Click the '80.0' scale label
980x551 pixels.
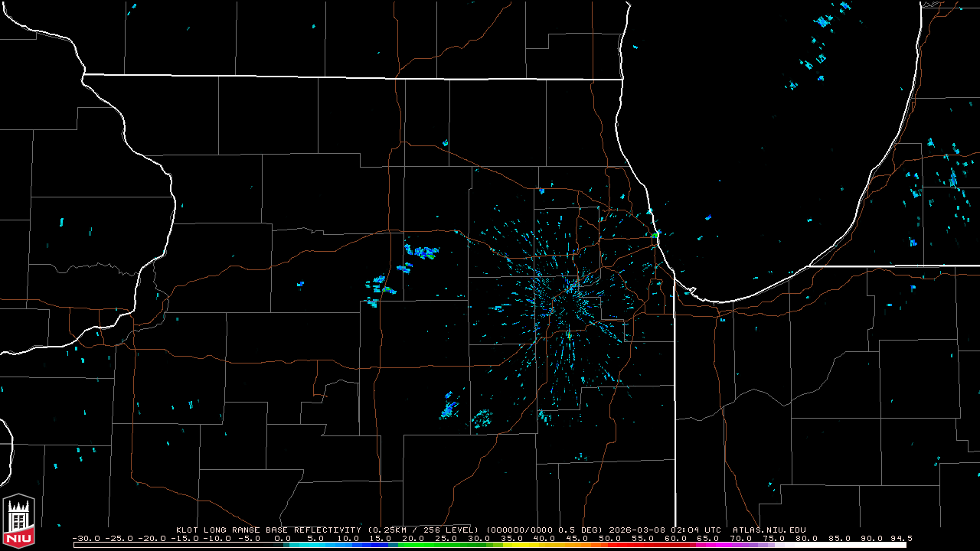807,539
